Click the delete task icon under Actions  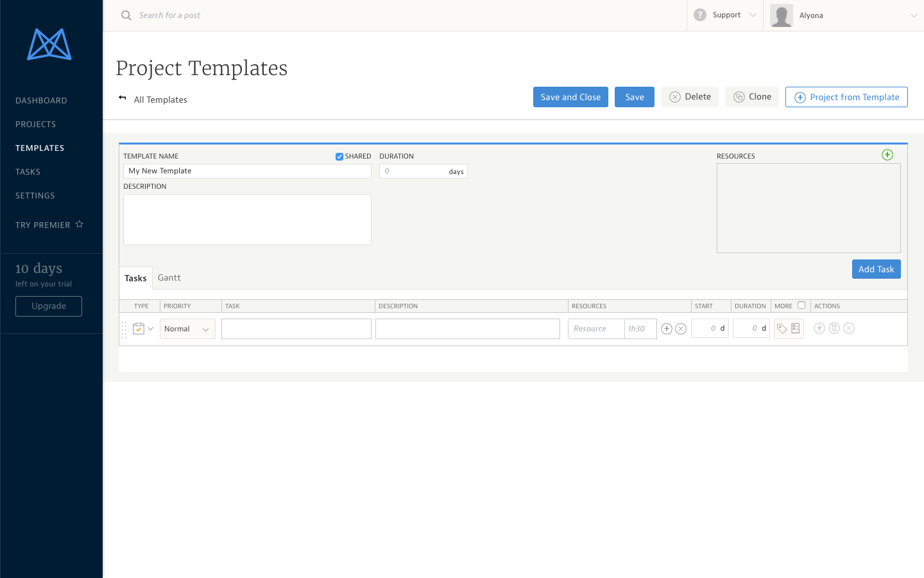click(849, 328)
